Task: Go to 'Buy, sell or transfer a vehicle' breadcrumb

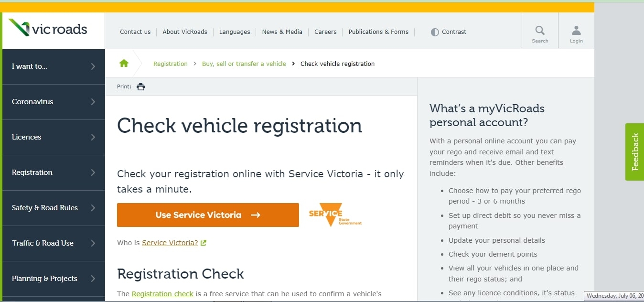Action: pyautogui.click(x=244, y=64)
